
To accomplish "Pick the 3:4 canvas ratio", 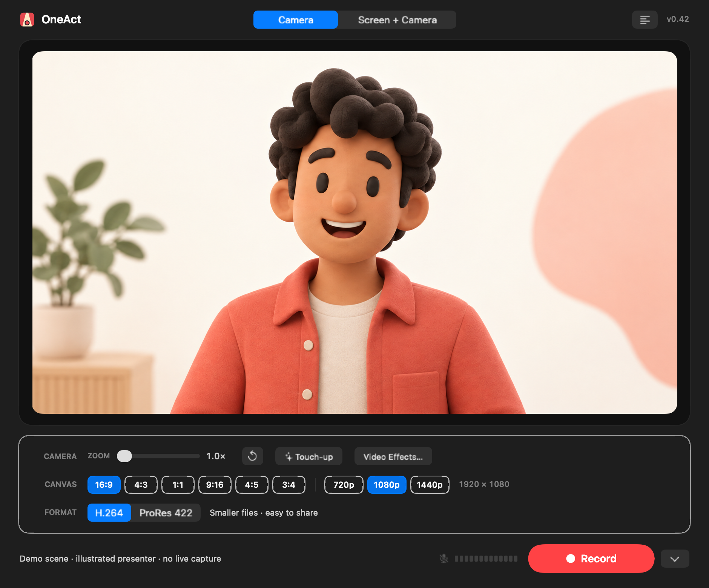I will [x=289, y=485].
